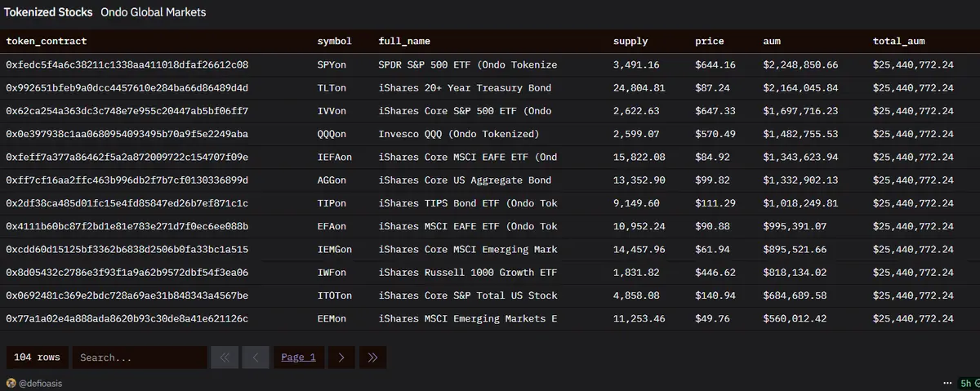Jump to the last page

(x=372, y=357)
